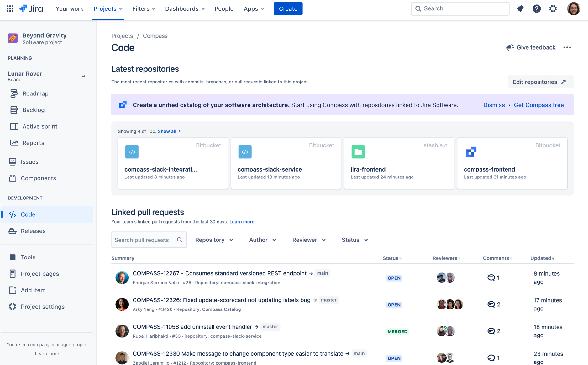Click the Help question mark icon
This screenshot has width=588, height=365.
tap(537, 8)
